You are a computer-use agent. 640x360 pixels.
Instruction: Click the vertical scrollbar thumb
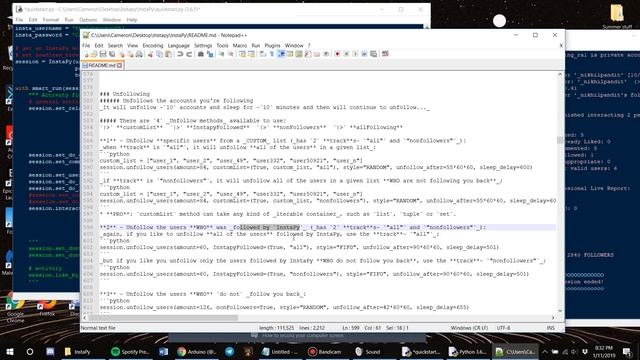560,140
